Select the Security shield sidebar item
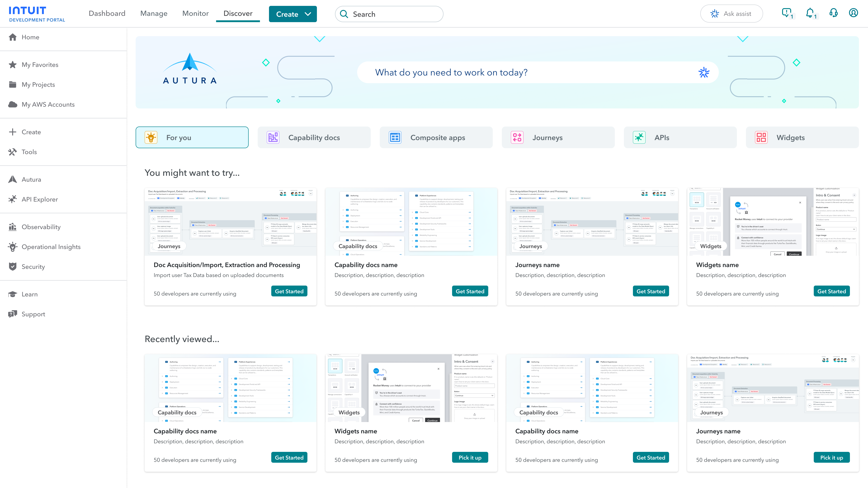This screenshot has height=488, width=868. (x=33, y=267)
